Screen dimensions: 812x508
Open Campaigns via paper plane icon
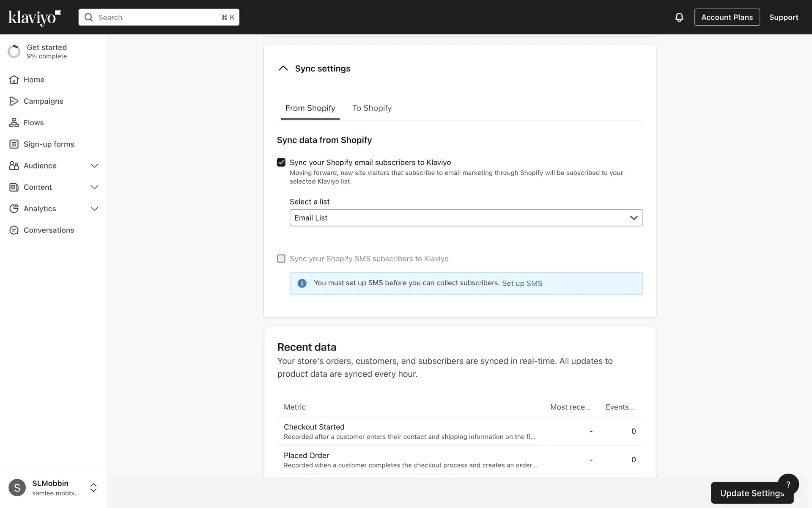click(14, 101)
